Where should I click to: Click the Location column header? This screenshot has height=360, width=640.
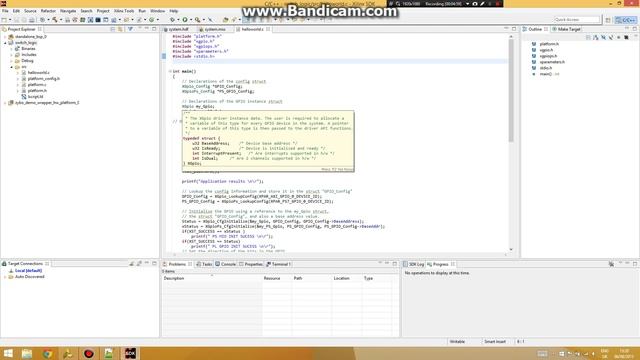tap(347, 278)
